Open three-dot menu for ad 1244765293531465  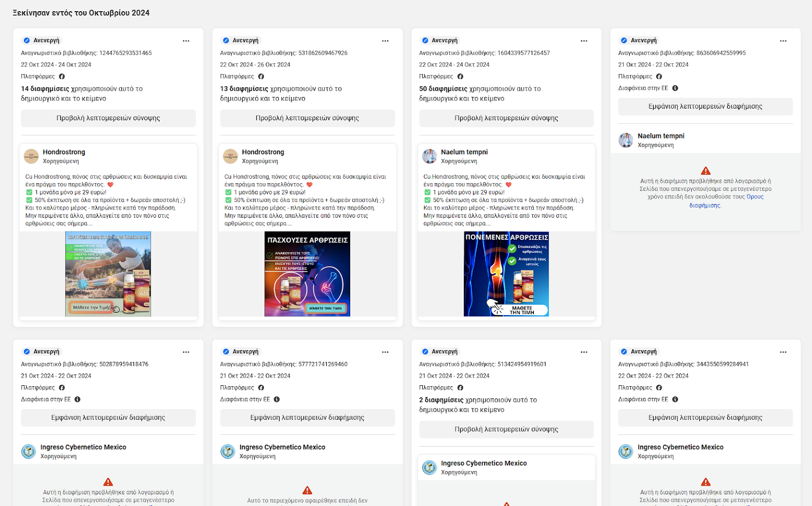(186, 41)
